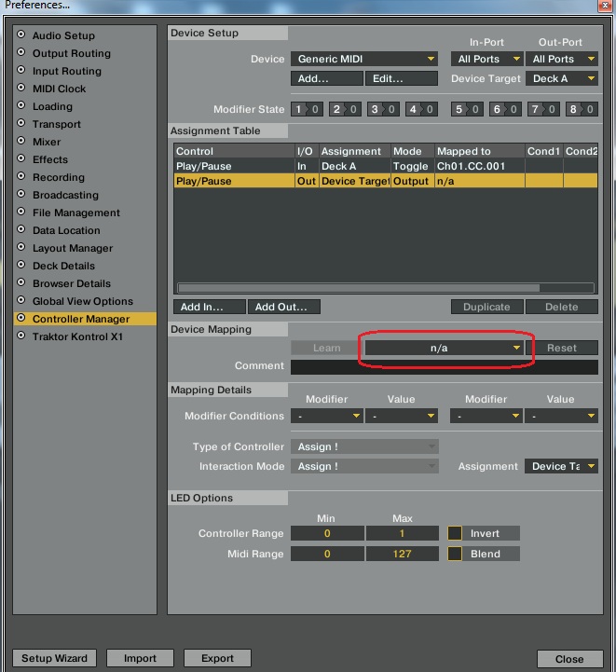Click the Learn button
Viewport: 616px width, 672px height.
326,348
